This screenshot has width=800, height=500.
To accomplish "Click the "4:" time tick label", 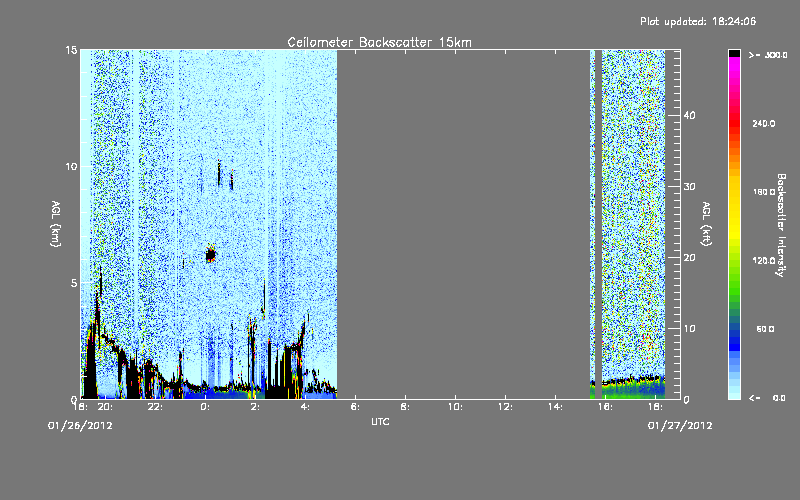I will [x=305, y=407].
